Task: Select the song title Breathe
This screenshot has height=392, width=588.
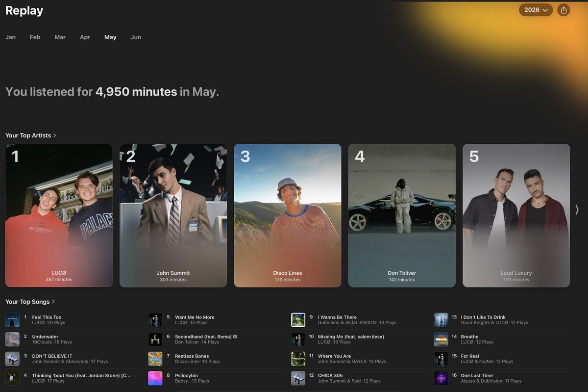Action: pyautogui.click(x=469, y=337)
